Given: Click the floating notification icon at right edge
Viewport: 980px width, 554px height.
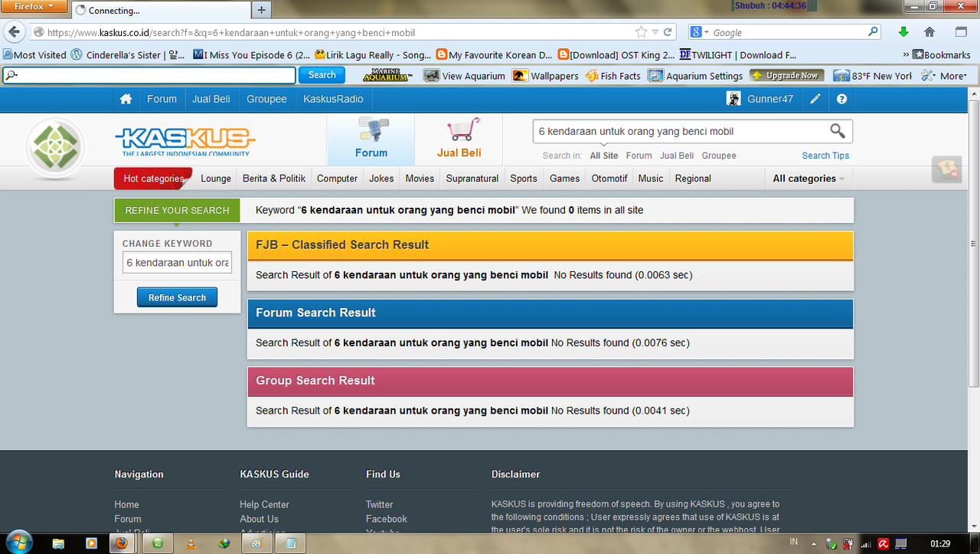Looking at the screenshot, I should pyautogui.click(x=946, y=169).
